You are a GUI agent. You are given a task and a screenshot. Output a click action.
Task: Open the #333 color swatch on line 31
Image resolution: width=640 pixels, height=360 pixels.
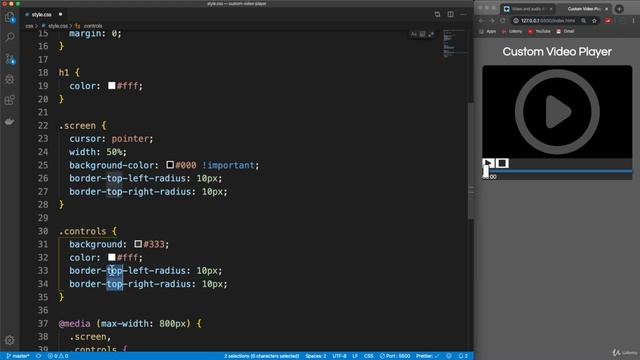[x=138, y=244]
